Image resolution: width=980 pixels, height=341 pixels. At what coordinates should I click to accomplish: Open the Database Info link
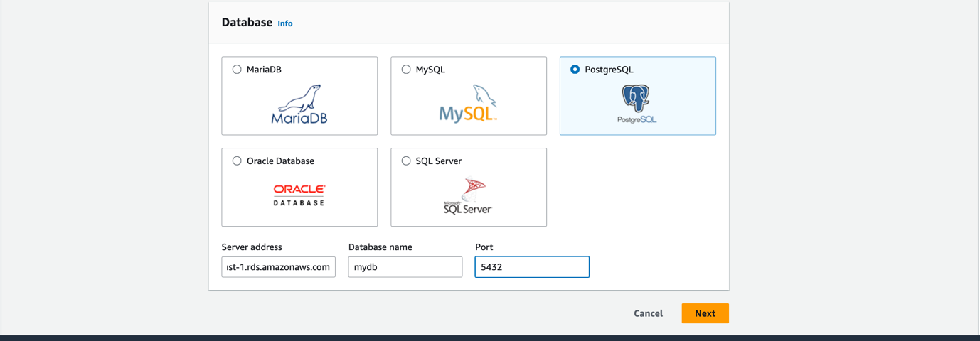(285, 23)
